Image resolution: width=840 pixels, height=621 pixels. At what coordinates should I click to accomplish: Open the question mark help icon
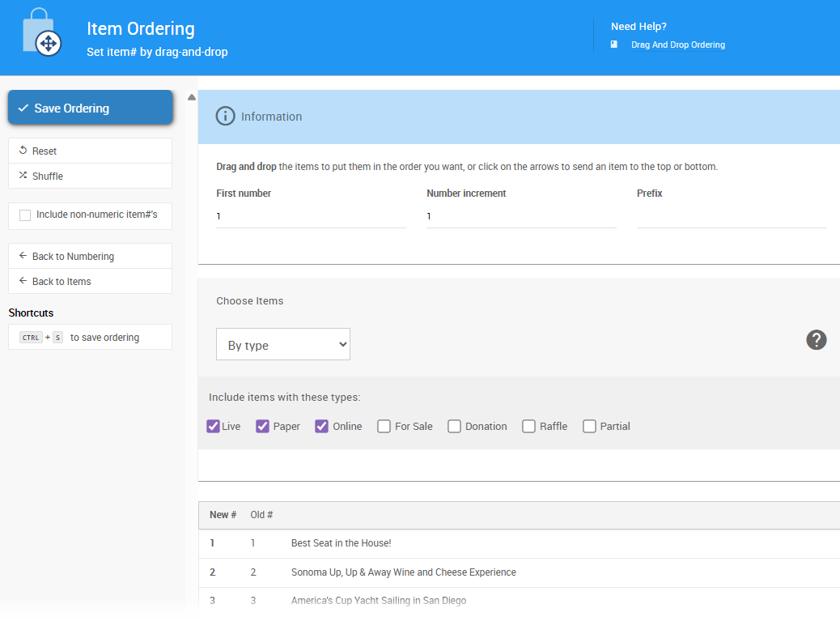[817, 340]
